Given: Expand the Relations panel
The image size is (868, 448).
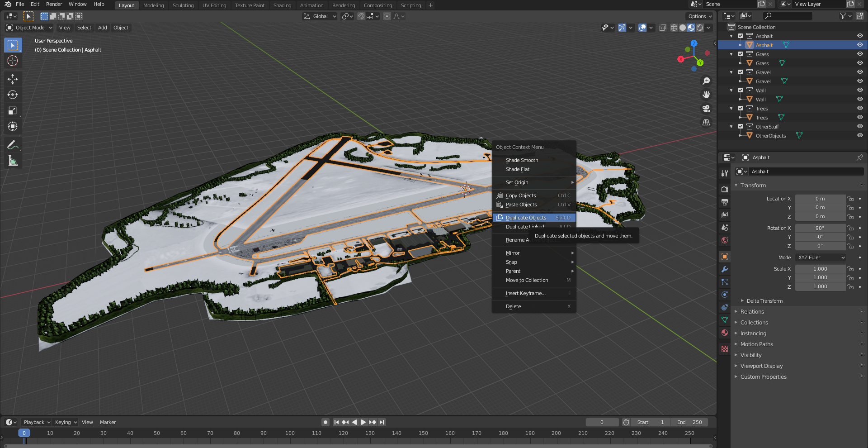Looking at the screenshot, I should tap(752, 312).
